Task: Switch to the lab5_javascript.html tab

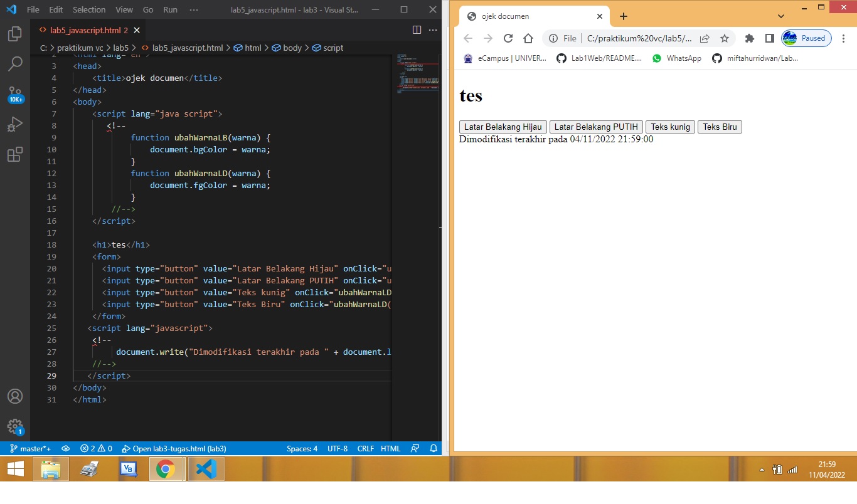Action: pyautogui.click(x=86, y=29)
